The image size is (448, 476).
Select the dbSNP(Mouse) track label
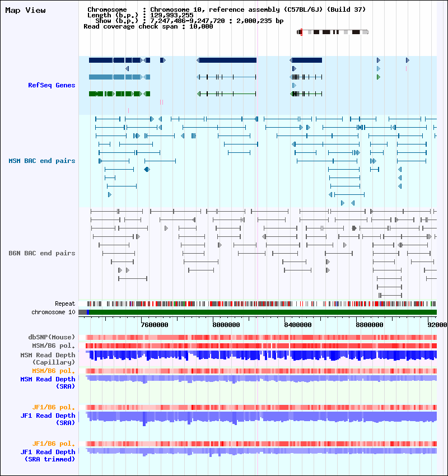52,337
